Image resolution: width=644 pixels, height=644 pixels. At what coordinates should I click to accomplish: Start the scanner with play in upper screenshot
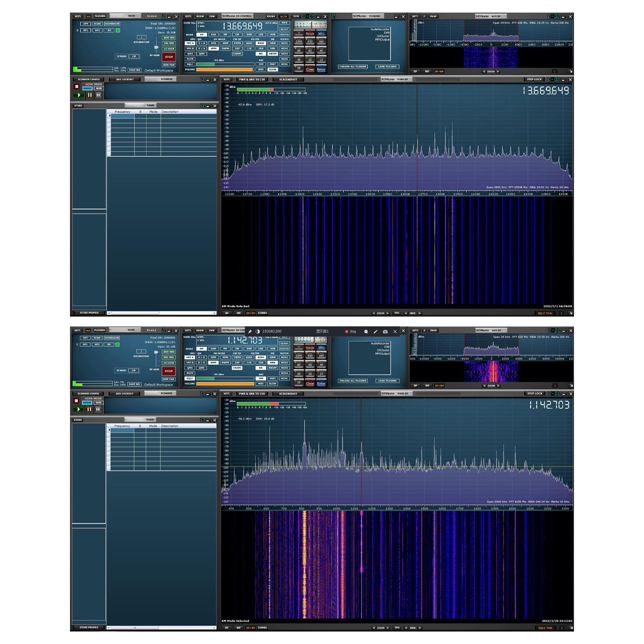pos(78,95)
